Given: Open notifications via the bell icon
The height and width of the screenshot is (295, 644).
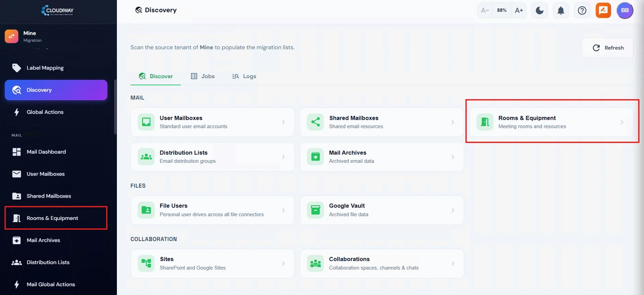Looking at the screenshot, I should 561,10.
